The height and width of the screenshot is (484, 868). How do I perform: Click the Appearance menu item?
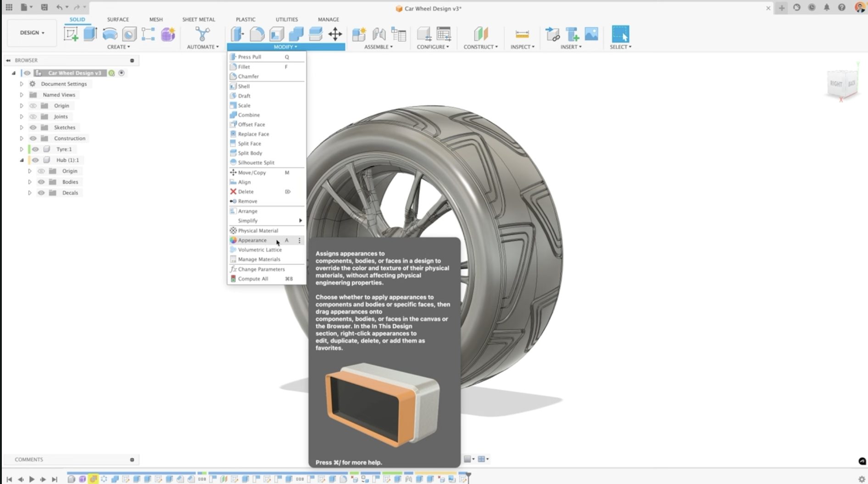pos(252,240)
